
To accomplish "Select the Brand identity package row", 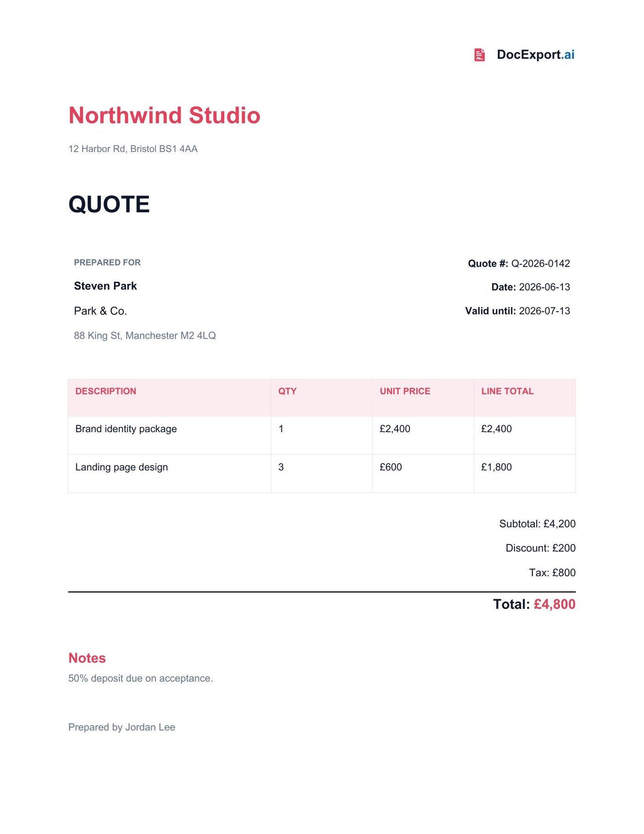I will coord(322,435).
